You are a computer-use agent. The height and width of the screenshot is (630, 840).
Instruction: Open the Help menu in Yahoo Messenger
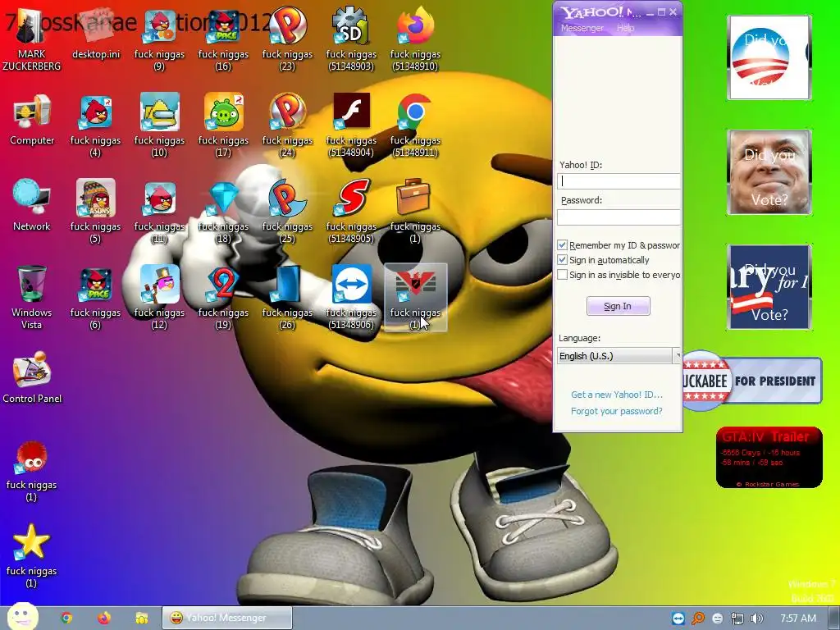click(x=625, y=28)
